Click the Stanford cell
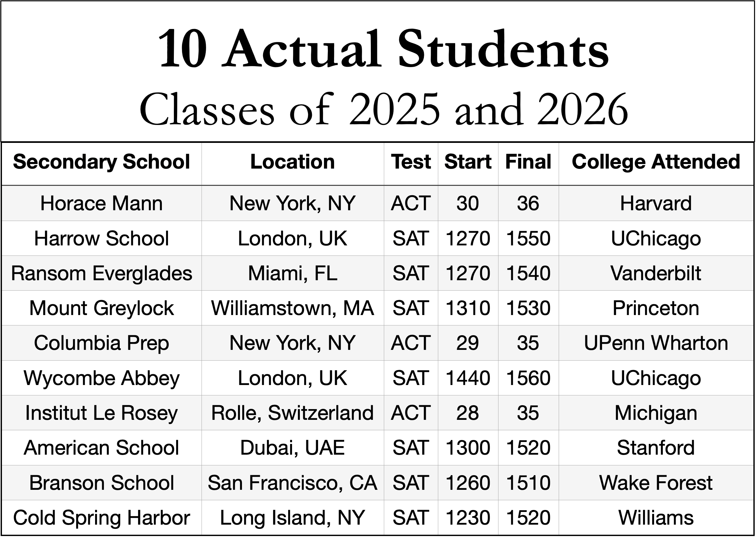Screen dimensions: 756x537 [x=656, y=448]
